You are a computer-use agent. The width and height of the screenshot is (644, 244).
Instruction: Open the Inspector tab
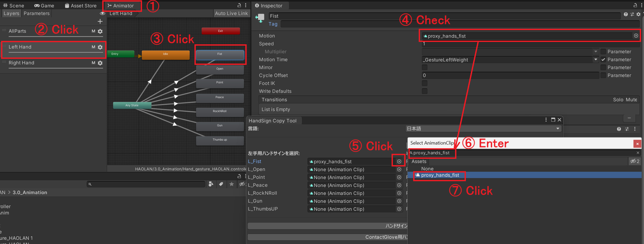(x=269, y=6)
